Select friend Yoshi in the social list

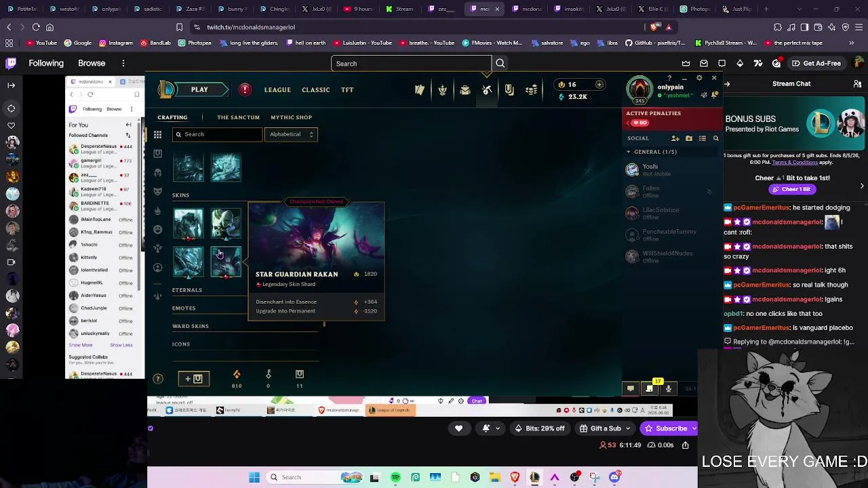pos(671,169)
